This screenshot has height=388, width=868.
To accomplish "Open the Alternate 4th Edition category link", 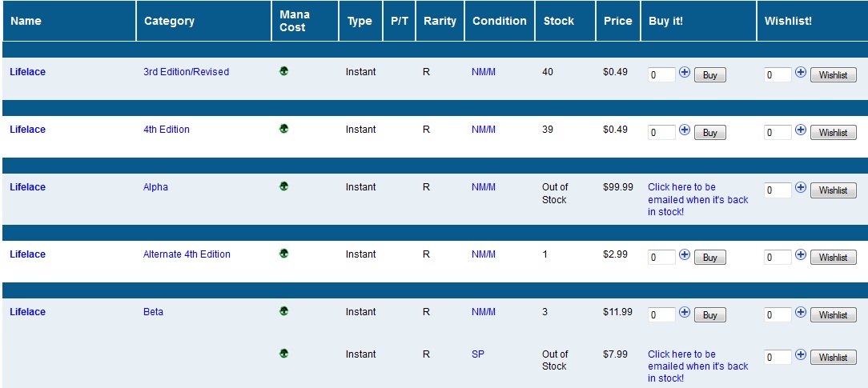I will point(187,254).
